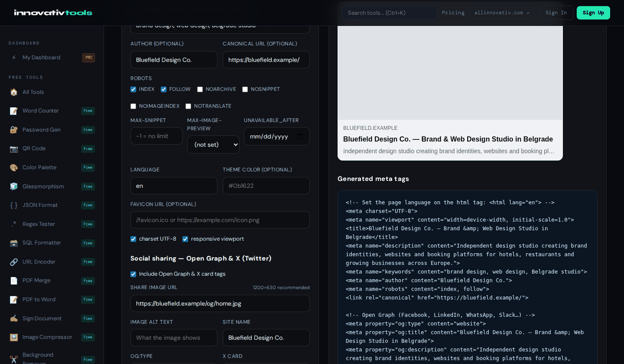Image resolution: width=624 pixels, height=364 pixels.
Task: Click the Free badge beside Regex Tester
Action: coord(88,224)
